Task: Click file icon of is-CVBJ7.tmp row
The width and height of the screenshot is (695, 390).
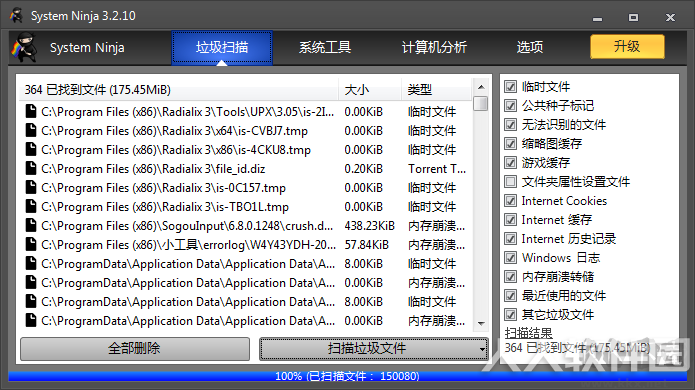Action: click(x=31, y=130)
